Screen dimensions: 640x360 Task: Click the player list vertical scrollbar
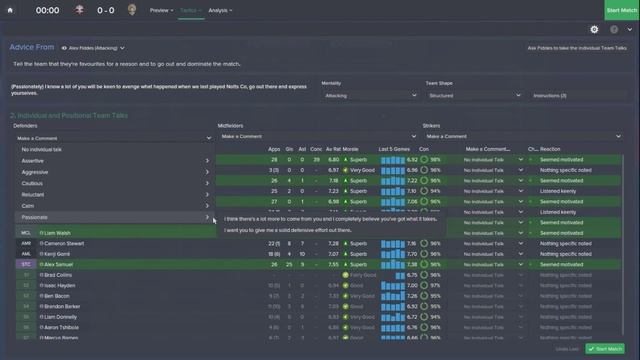coord(622,245)
